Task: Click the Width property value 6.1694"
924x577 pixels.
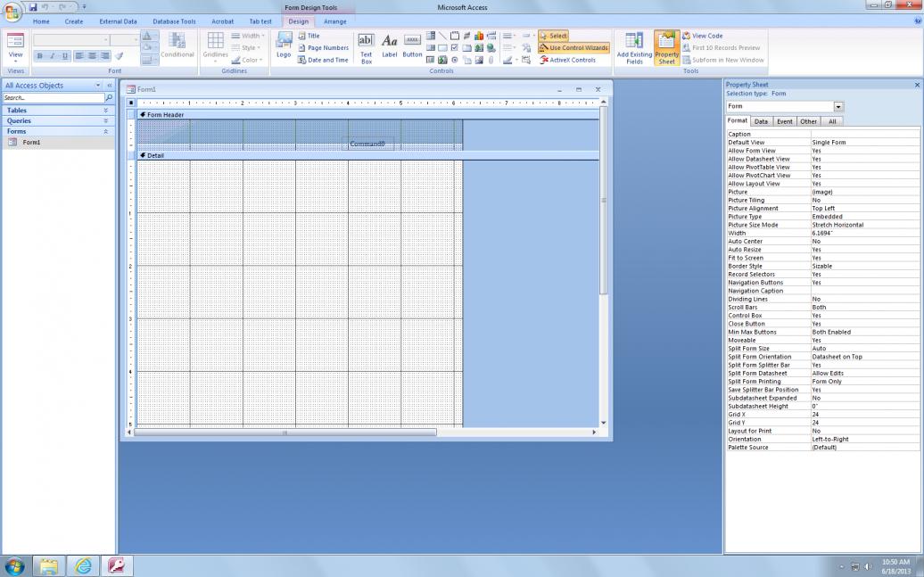Action: (865, 234)
